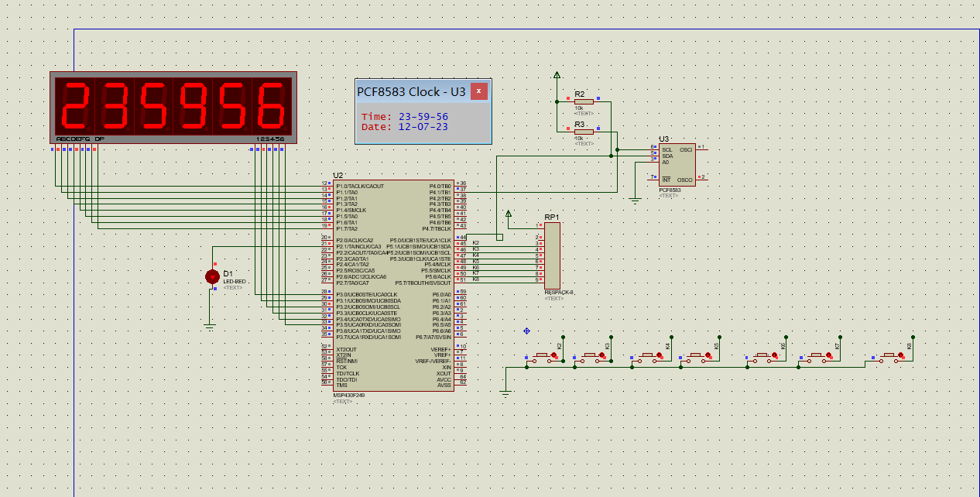Click the P3.0/UCB0STE/UCA0CLK pin label

[366, 295]
